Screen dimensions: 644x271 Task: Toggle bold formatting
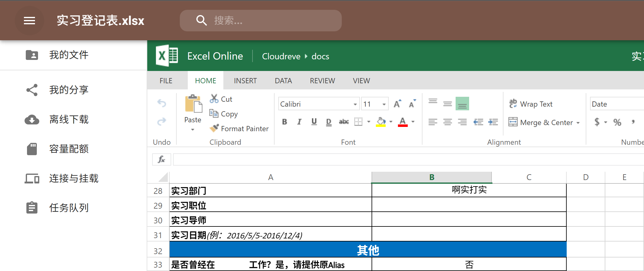coord(284,122)
